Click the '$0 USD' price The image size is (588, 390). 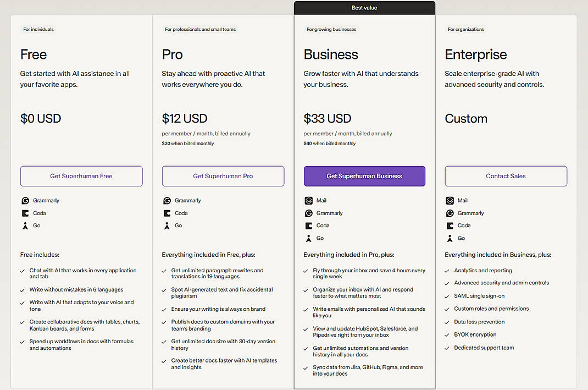pos(41,119)
